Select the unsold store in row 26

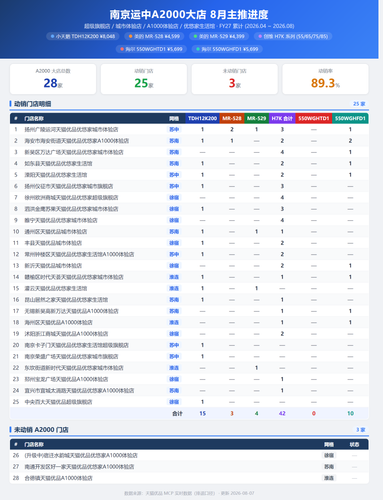81,455
